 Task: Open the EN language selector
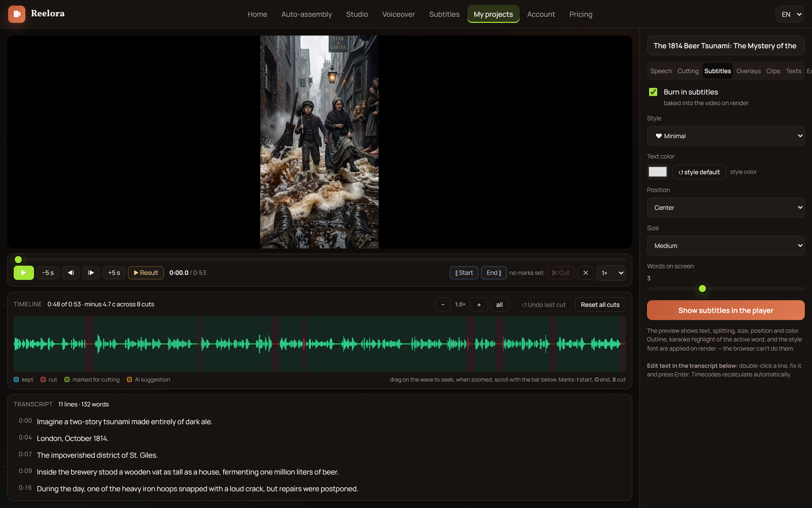(790, 14)
